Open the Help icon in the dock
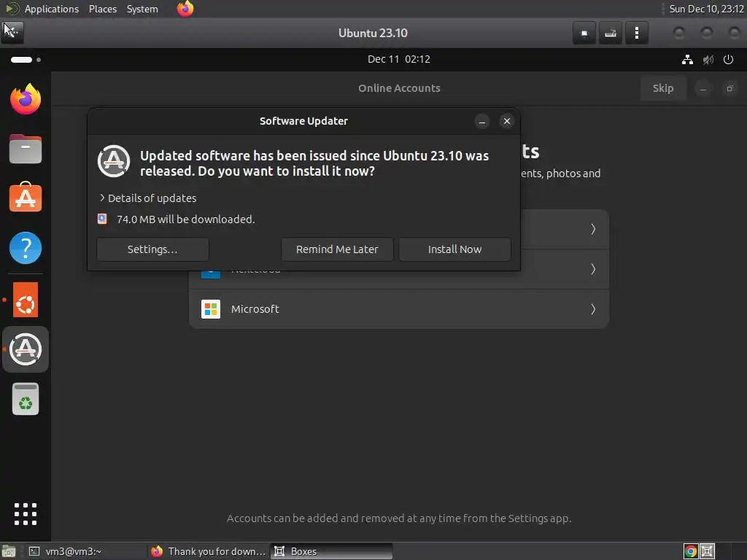 (x=26, y=248)
